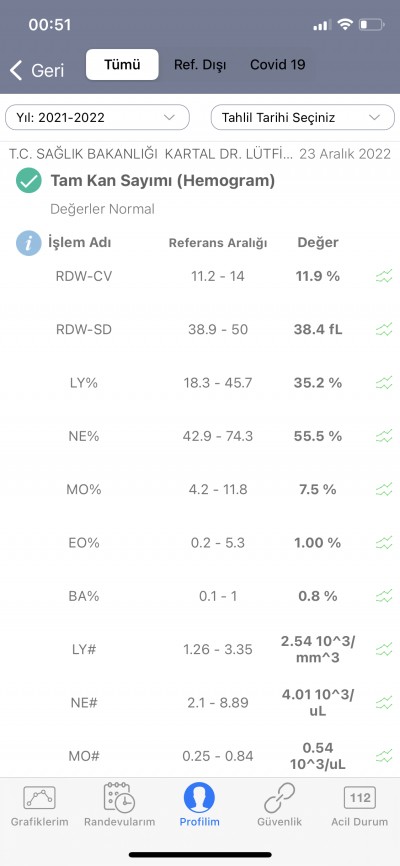This screenshot has width=400, height=866.
Task: Open trend graph icon for MO%
Action: point(384,489)
